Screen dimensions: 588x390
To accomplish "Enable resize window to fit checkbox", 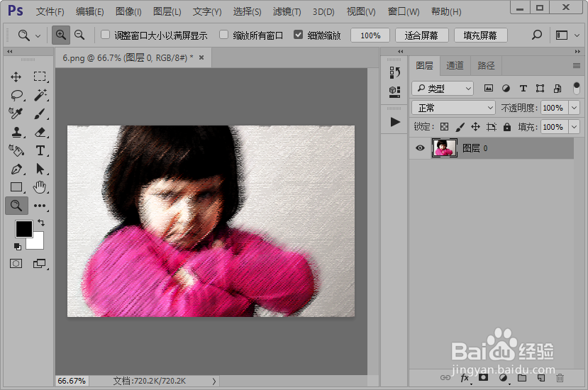I will (106, 35).
